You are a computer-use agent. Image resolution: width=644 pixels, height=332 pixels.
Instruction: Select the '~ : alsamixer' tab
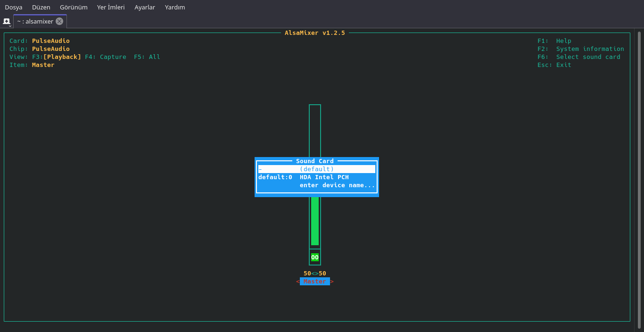(40, 21)
